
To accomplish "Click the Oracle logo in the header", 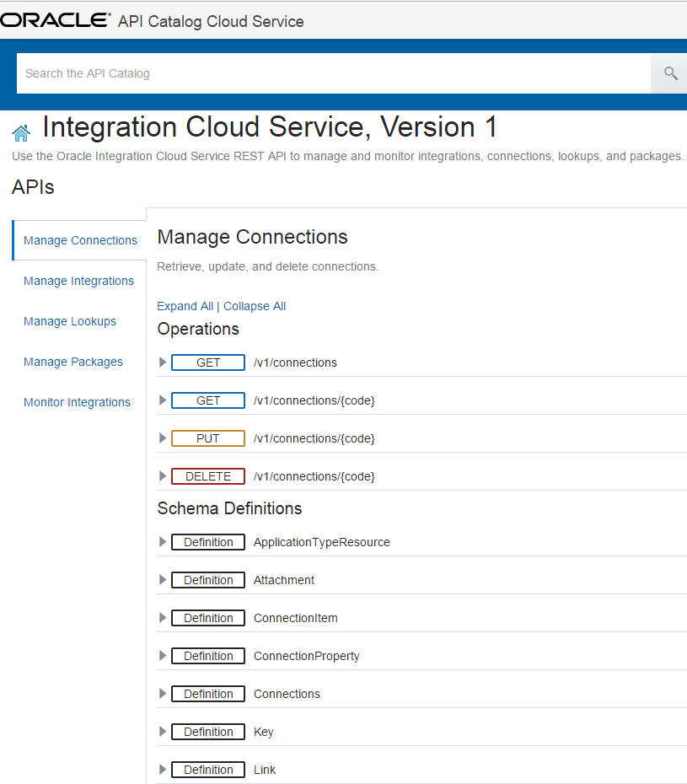I will (52, 20).
